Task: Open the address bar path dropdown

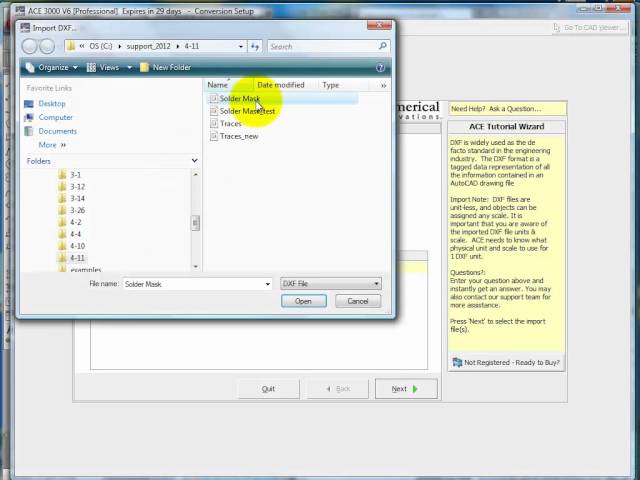Action: [241, 47]
